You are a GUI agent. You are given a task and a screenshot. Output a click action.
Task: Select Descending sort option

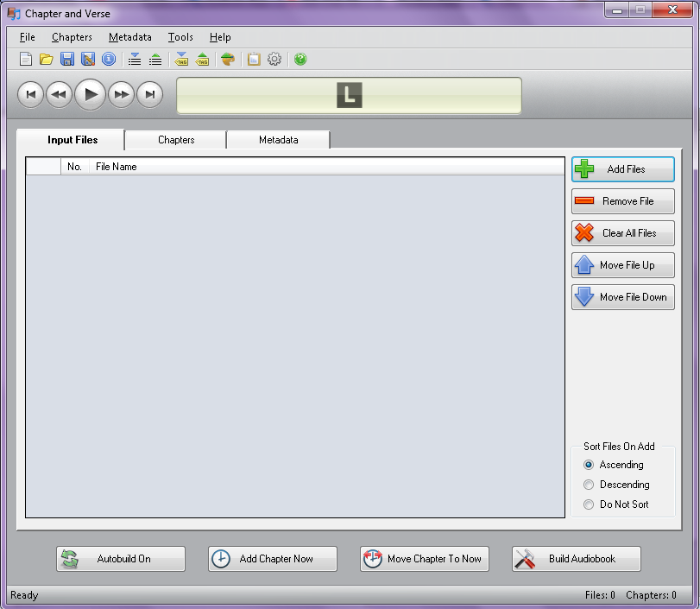click(589, 485)
